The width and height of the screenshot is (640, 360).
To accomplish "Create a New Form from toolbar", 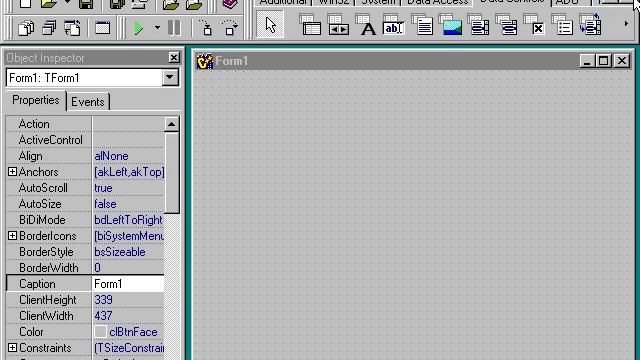I will tap(102, 28).
